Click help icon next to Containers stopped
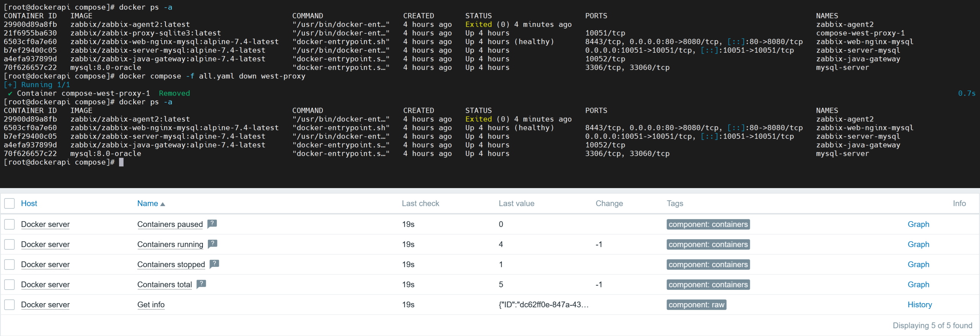Image resolution: width=980 pixels, height=336 pixels. pyautogui.click(x=214, y=264)
